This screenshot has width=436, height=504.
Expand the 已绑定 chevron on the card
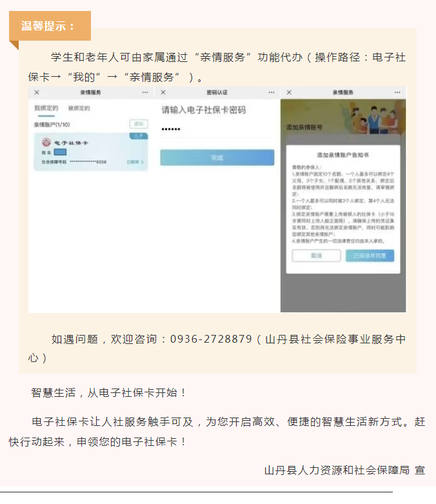pyautogui.click(x=135, y=162)
